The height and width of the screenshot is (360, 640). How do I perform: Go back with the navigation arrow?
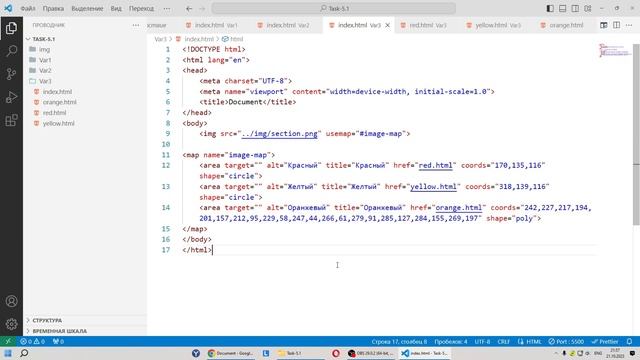[189, 9]
